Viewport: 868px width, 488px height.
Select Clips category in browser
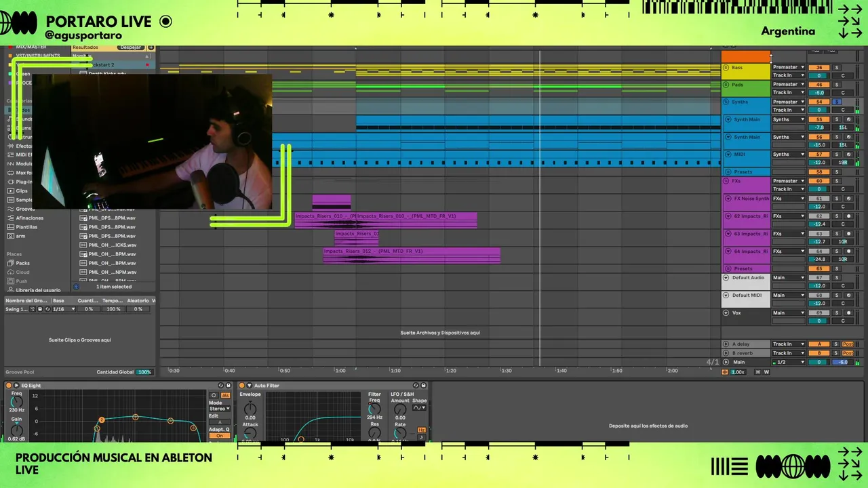coord(17,191)
